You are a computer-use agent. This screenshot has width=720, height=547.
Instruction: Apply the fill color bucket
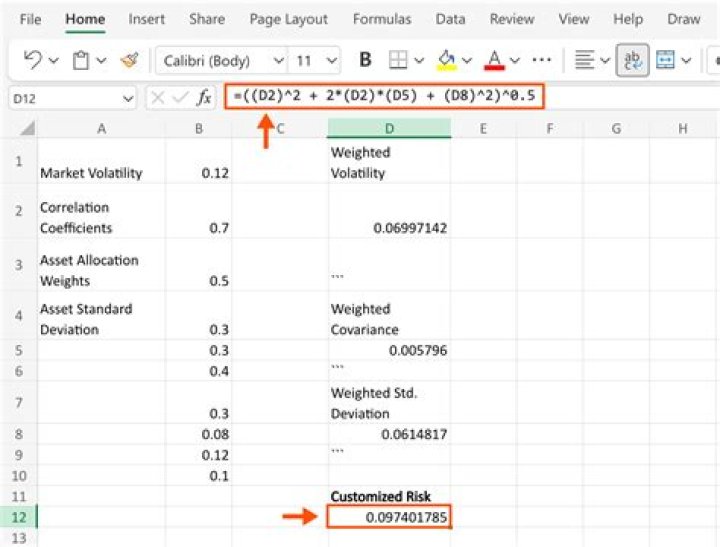coord(446,61)
